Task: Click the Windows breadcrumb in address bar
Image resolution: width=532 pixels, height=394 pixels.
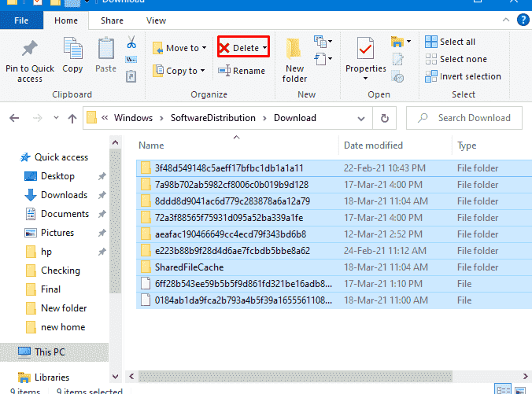Action: coord(133,118)
